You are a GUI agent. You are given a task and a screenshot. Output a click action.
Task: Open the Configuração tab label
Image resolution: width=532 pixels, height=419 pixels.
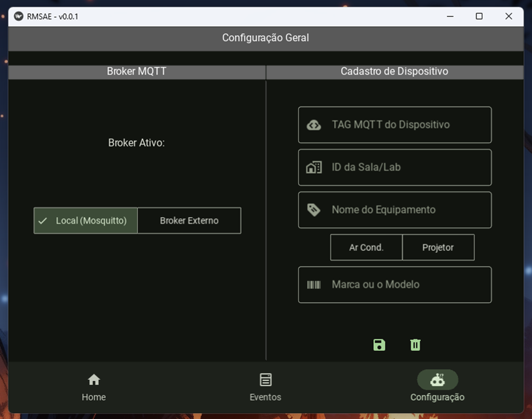[x=437, y=397]
